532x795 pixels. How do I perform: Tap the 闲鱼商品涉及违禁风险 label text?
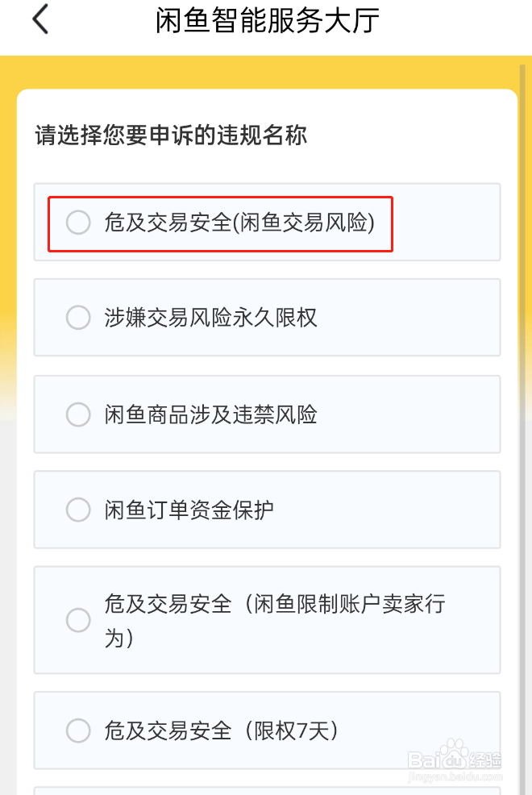tap(210, 414)
